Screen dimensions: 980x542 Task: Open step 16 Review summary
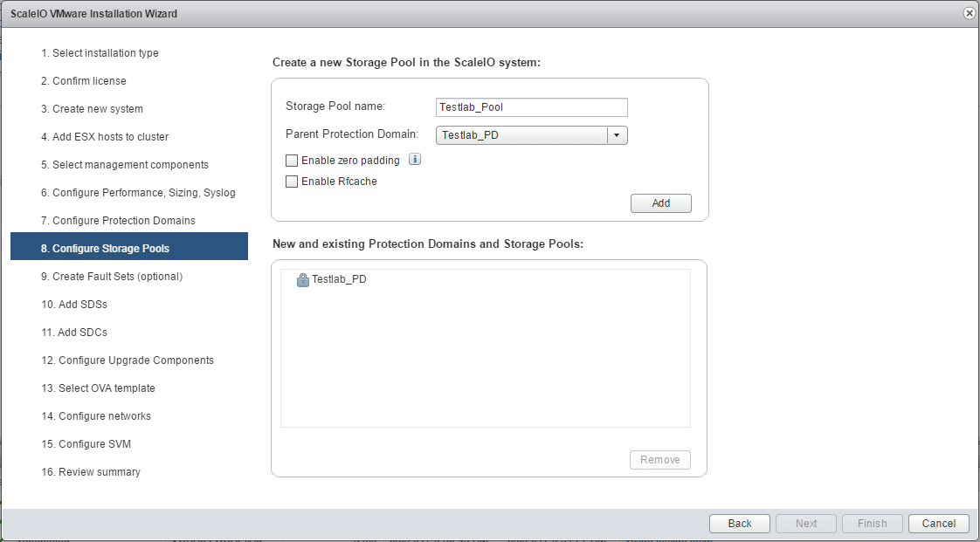coord(91,472)
